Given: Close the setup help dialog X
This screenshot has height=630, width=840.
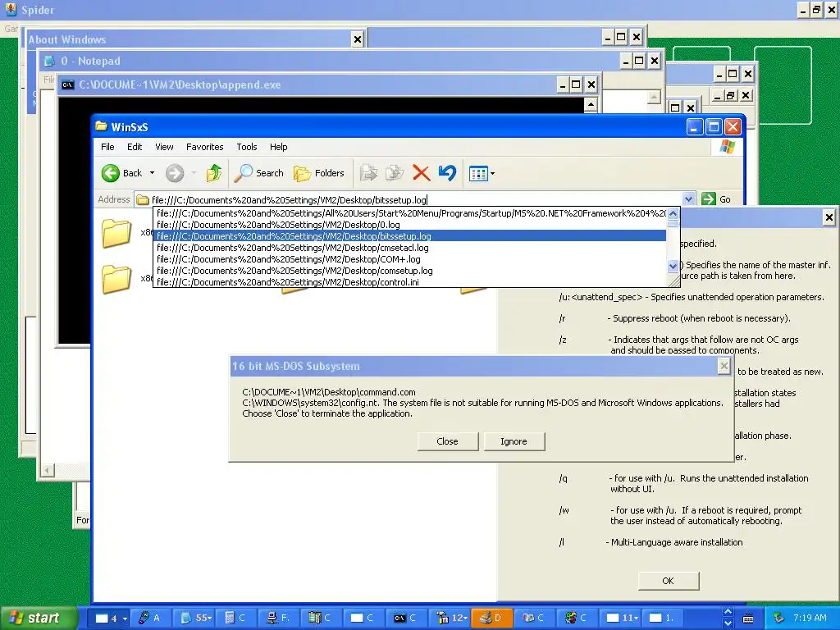Looking at the screenshot, I should tap(829, 217).
